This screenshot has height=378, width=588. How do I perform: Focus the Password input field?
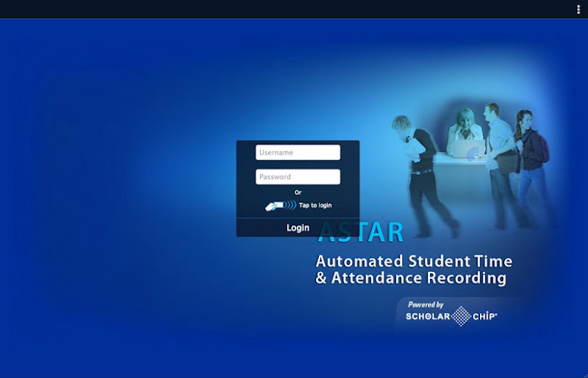pyautogui.click(x=298, y=177)
